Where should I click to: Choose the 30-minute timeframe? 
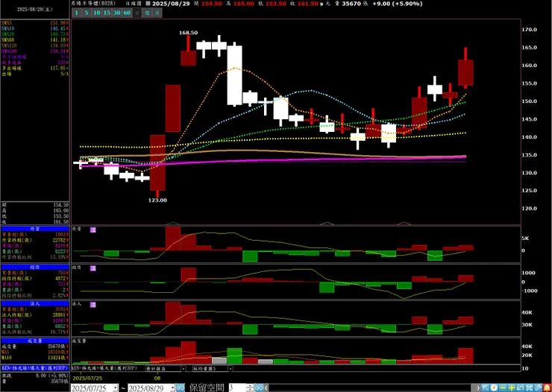click(x=117, y=13)
